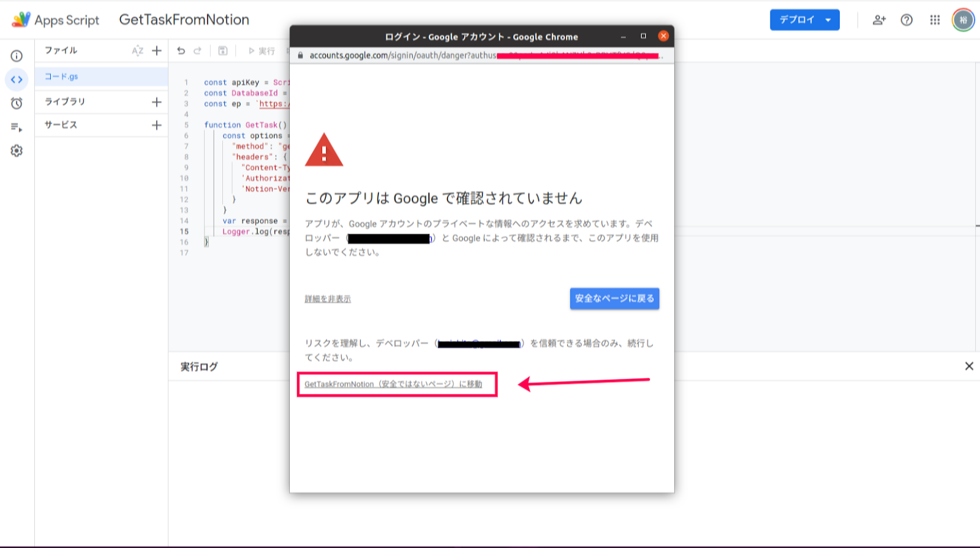The height and width of the screenshot is (548, 980).
Task: Click the GetTaskFromNotion project title
Action: tap(184, 20)
